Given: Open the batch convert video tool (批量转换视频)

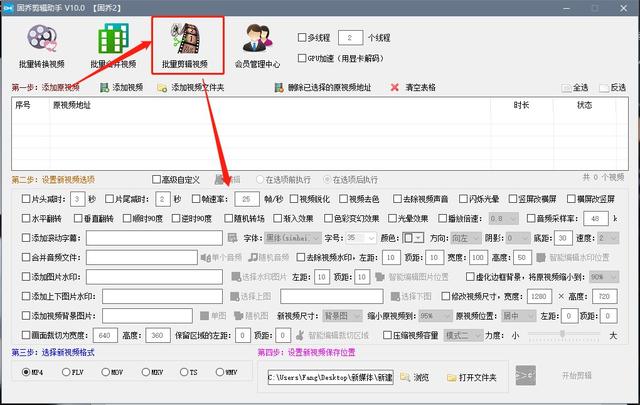Looking at the screenshot, I should tap(42, 47).
